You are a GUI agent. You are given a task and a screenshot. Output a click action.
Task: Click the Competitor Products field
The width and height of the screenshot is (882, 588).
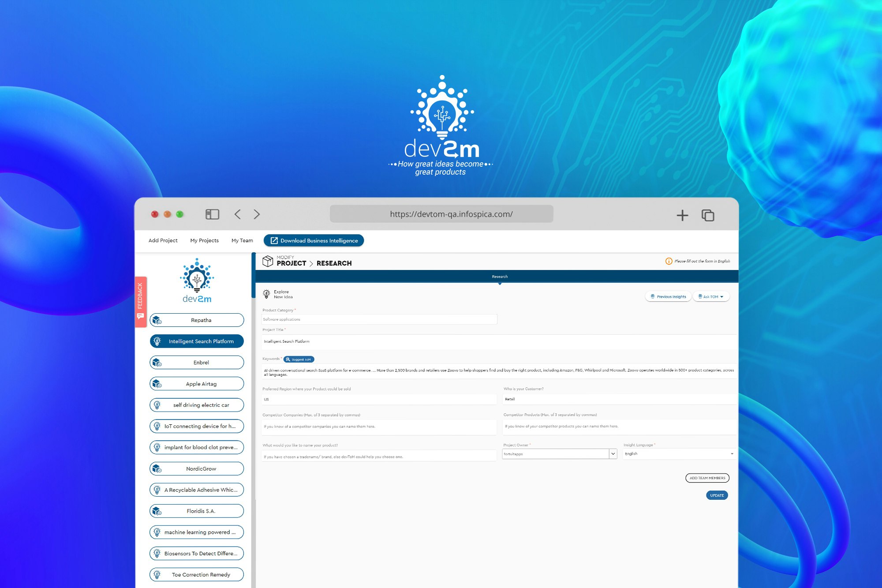point(620,427)
